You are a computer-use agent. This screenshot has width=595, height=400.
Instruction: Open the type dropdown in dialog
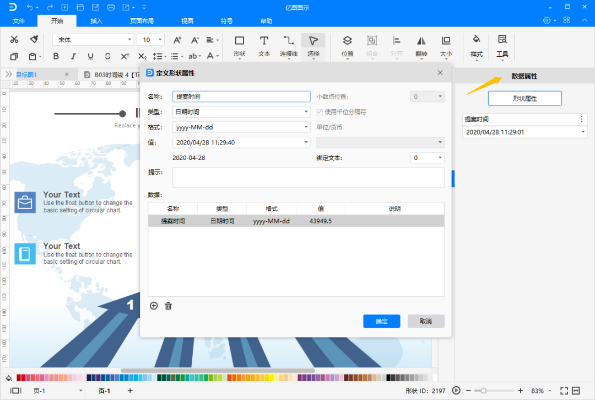point(241,112)
